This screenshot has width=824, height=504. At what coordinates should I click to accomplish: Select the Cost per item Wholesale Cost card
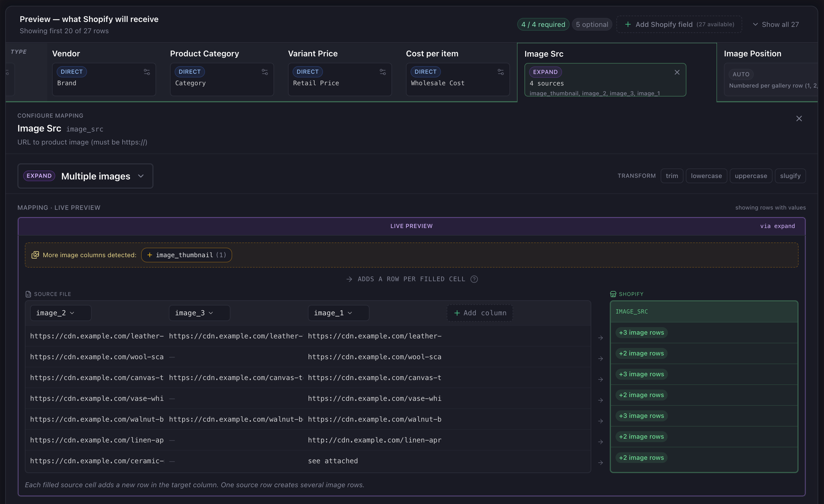tap(458, 79)
